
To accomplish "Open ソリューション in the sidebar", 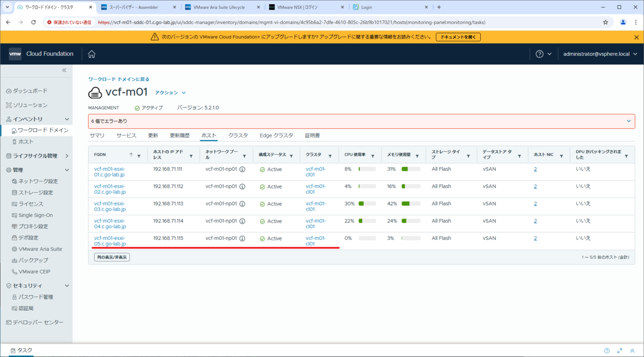I will coord(27,105).
